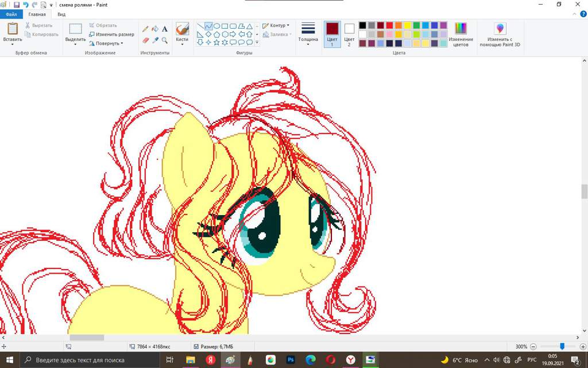Viewport: 588px width, 368px height.
Task: Click the scroll-up arrow of the vertical scrollbar
Action: (584, 60)
